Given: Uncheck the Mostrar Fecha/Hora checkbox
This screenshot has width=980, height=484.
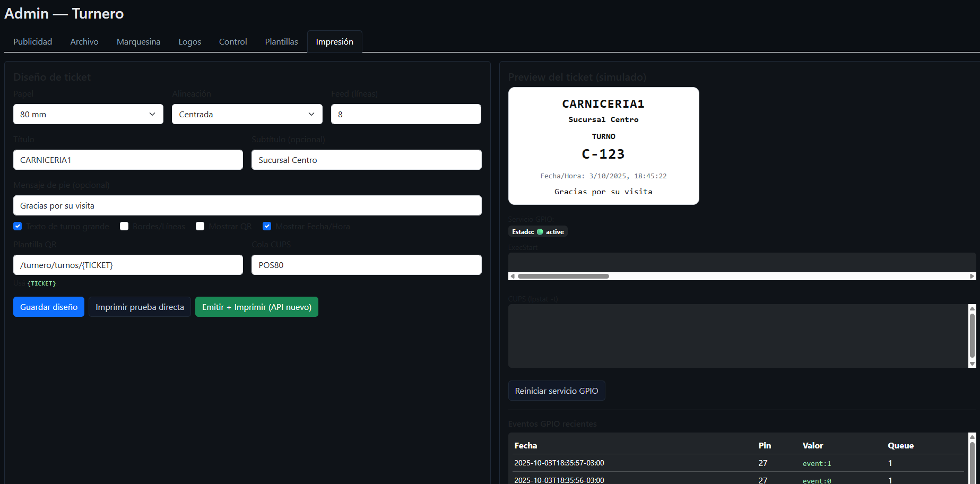Looking at the screenshot, I should click(267, 226).
